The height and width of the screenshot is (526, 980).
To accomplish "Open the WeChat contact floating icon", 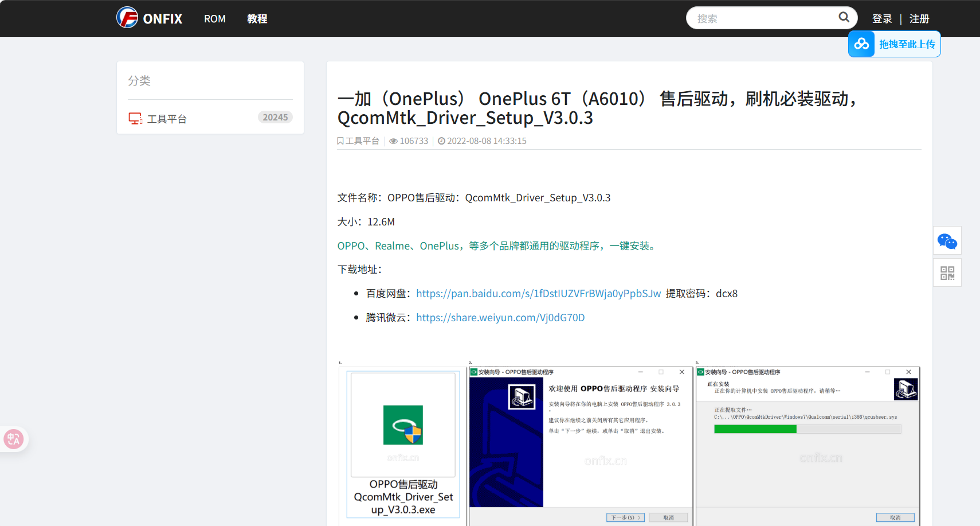I will (947, 241).
